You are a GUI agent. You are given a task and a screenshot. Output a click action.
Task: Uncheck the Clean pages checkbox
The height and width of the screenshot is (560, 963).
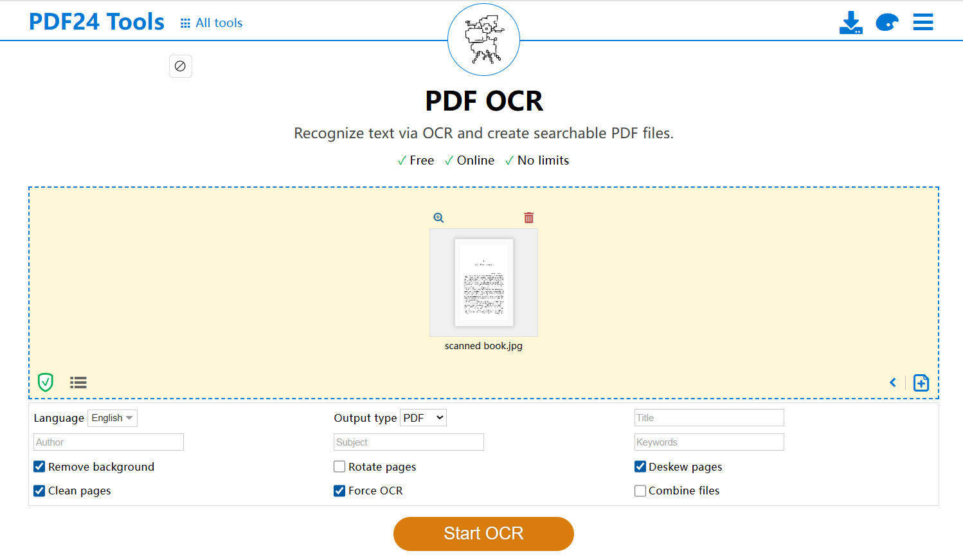(x=39, y=491)
